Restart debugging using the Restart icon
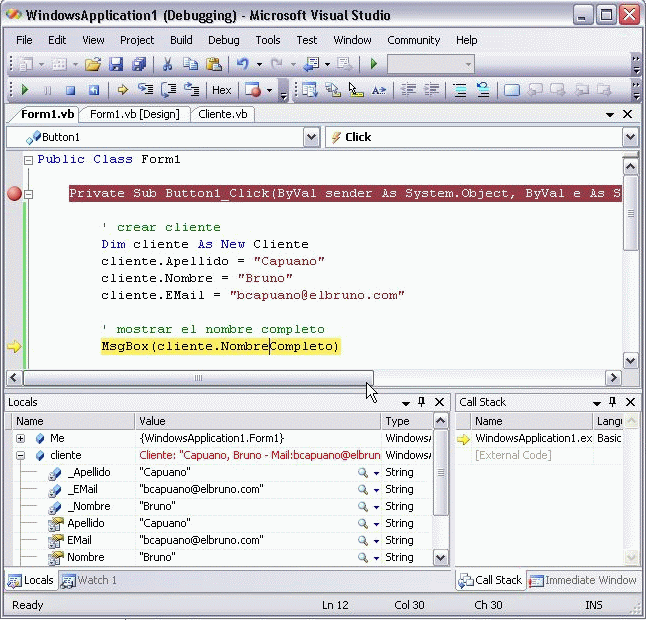 point(94,90)
